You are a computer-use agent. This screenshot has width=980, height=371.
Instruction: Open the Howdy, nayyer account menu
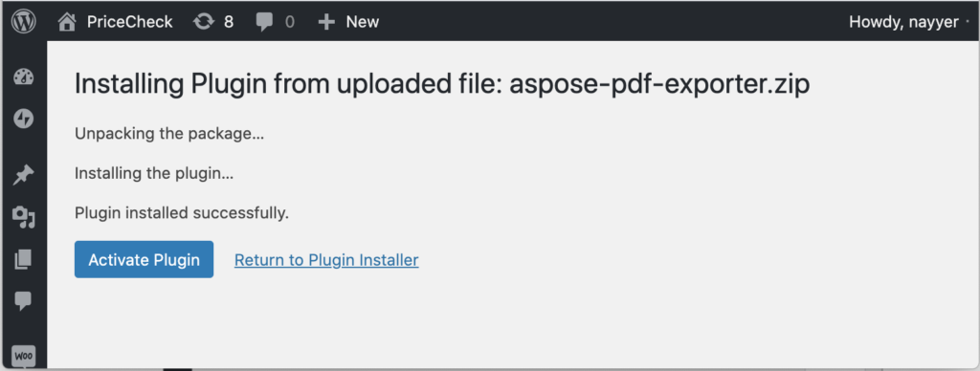point(903,22)
